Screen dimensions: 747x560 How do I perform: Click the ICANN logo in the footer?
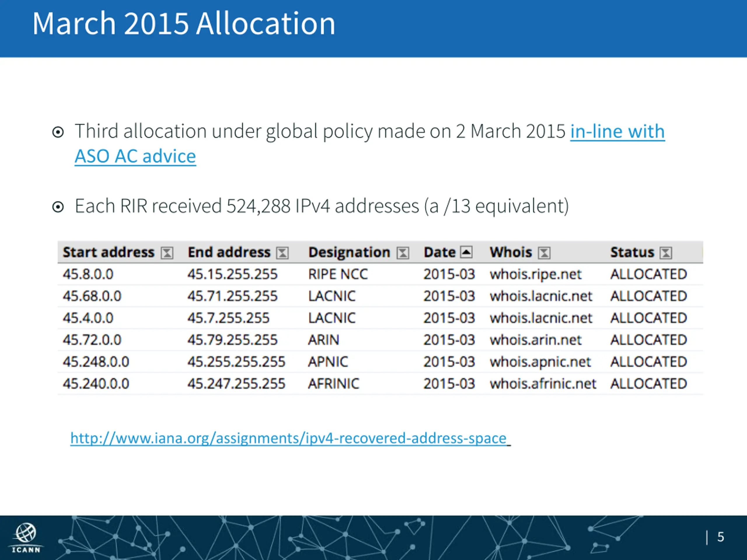pyautogui.click(x=26, y=538)
